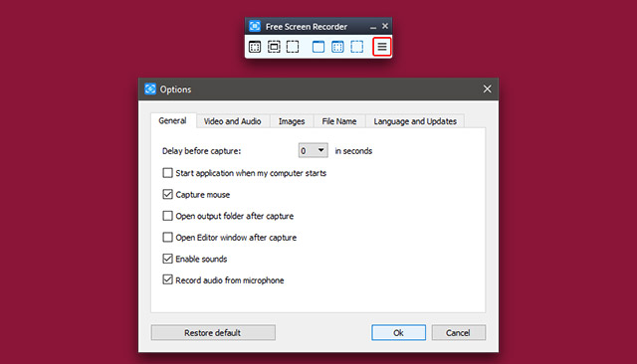Click the "Free Screen Recorder" title text
This screenshot has width=637, height=364.
[307, 27]
